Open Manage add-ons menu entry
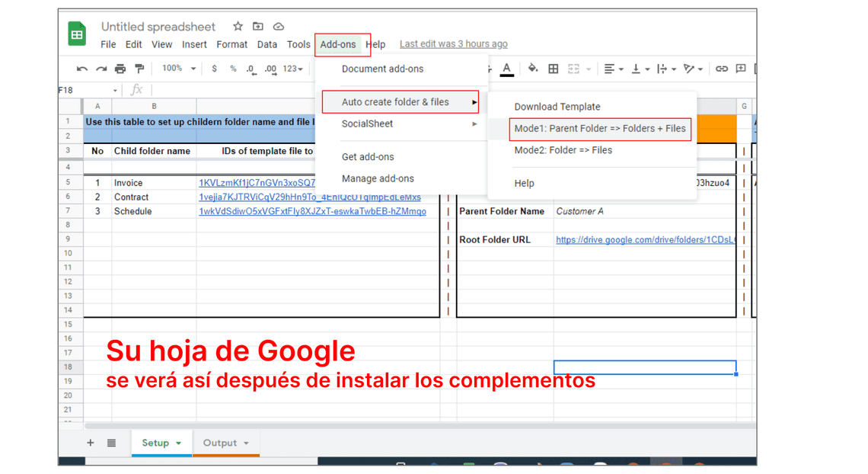Image resolution: width=868 pixels, height=474 pixels. pyautogui.click(x=378, y=178)
